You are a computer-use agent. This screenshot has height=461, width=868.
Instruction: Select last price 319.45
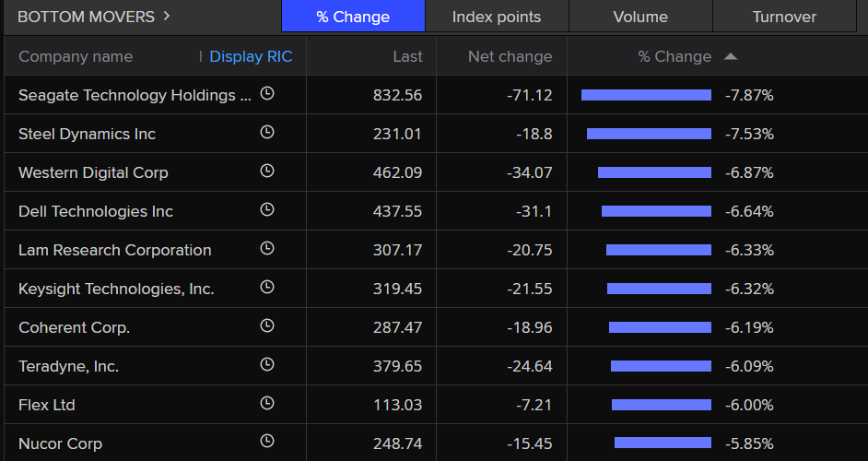(397, 289)
